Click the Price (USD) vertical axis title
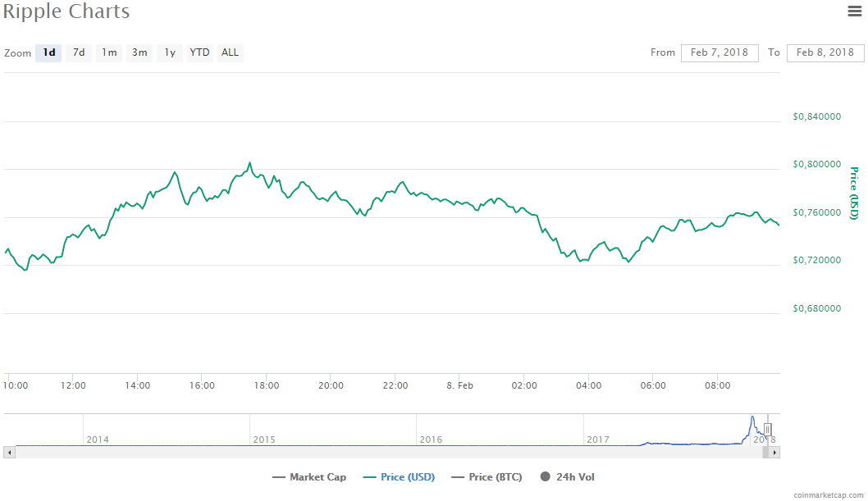Screen dimensions: 868x501 (x=854, y=193)
